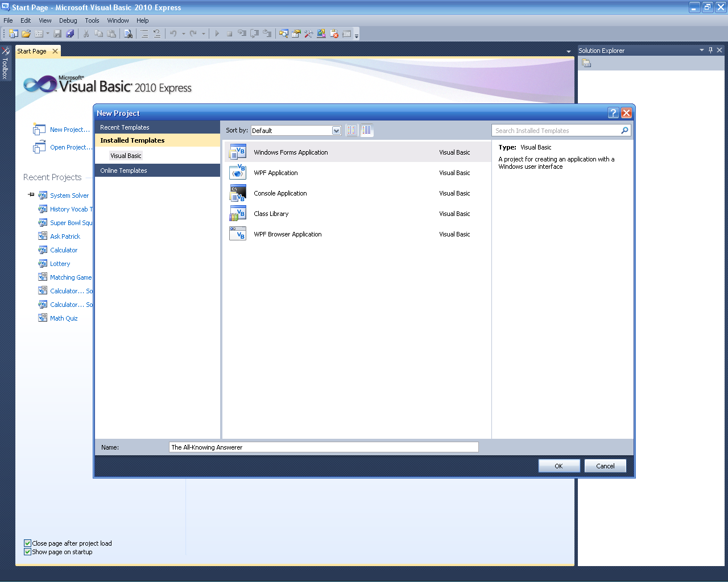Screen dimensions: 728x582
Task: Click the Paste toolbar icon
Action: (111, 34)
